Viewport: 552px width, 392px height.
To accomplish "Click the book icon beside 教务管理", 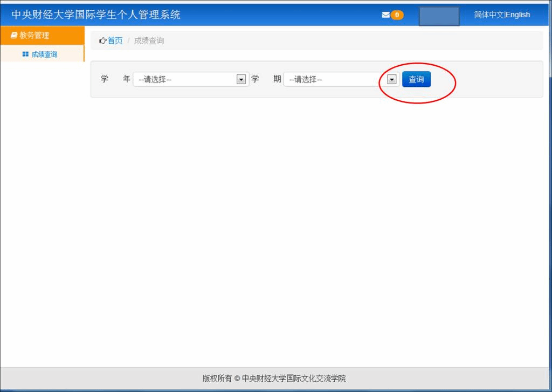I will tap(14, 36).
